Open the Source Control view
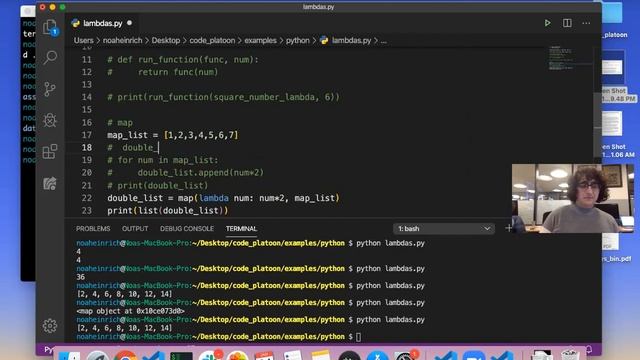This screenshot has height=360, width=640. click(x=50, y=89)
